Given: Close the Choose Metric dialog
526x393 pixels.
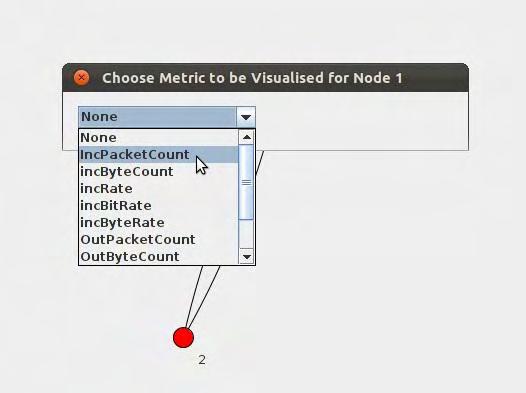Looking at the screenshot, I should coord(81,78).
